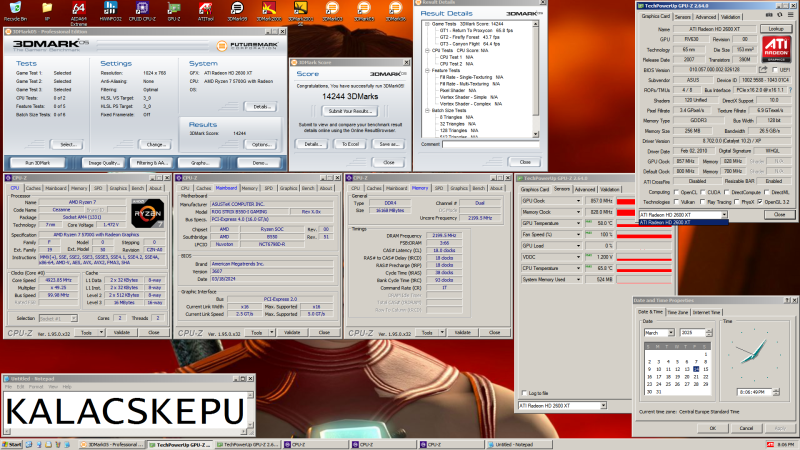
Task: Open the GPU Temperature sensor dropdown
Action: 578,223
